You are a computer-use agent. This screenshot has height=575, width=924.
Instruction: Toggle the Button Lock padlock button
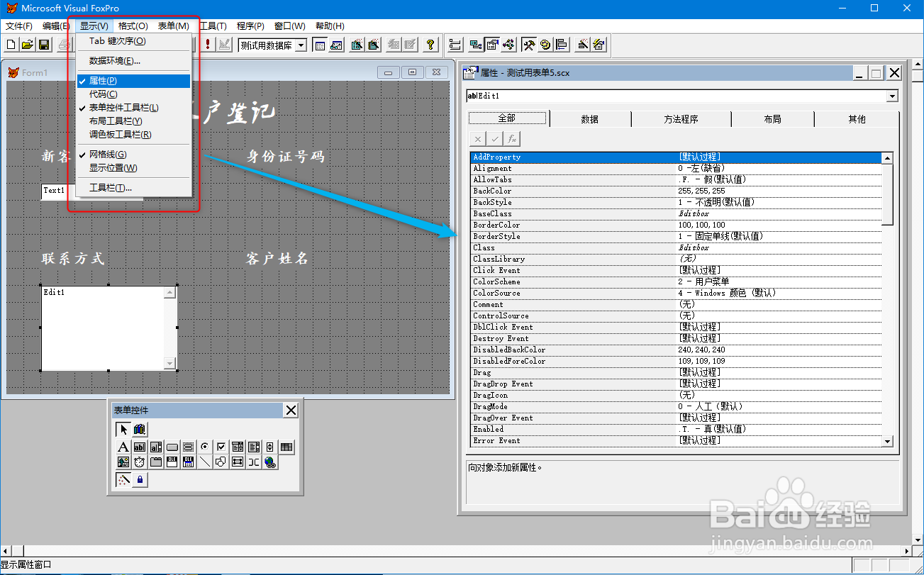coord(140,480)
